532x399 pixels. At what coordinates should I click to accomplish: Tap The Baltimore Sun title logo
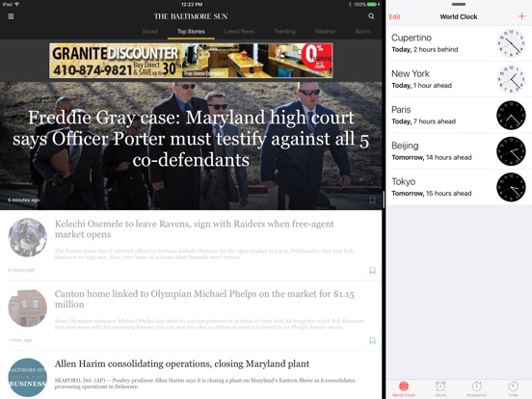(x=191, y=16)
